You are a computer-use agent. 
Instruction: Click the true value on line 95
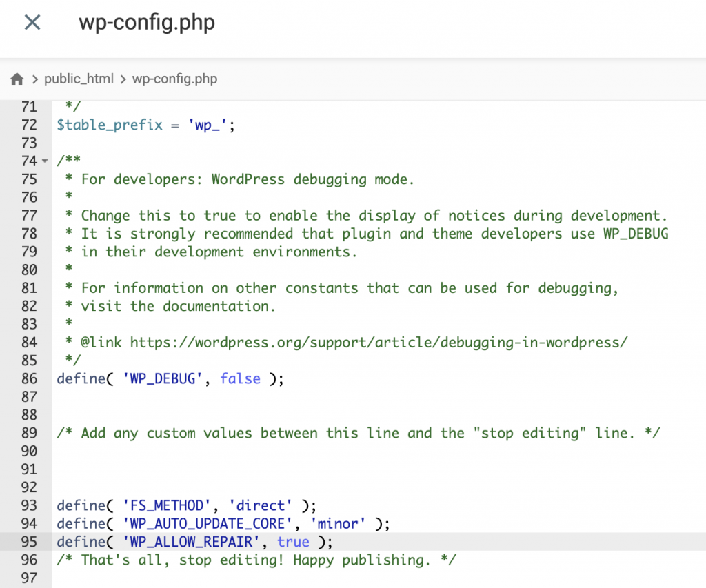pyautogui.click(x=292, y=542)
